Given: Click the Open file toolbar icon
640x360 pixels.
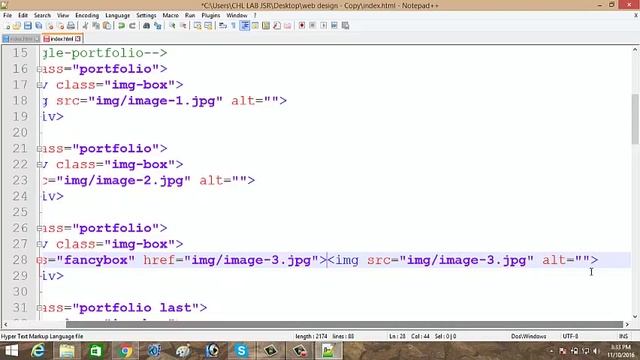Looking at the screenshot, I should pyautogui.click(x=17, y=26).
